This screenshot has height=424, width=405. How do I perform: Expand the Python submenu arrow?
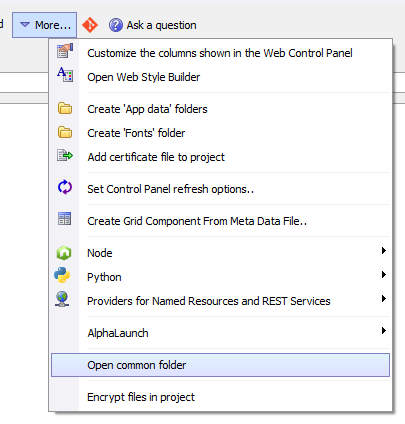pyautogui.click(x=384, y=275)
